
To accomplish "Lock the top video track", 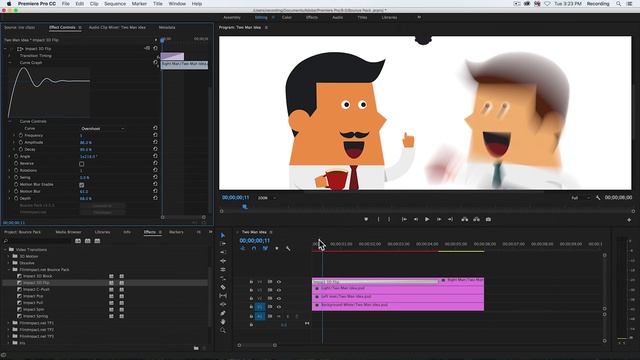I will point(251,282).
